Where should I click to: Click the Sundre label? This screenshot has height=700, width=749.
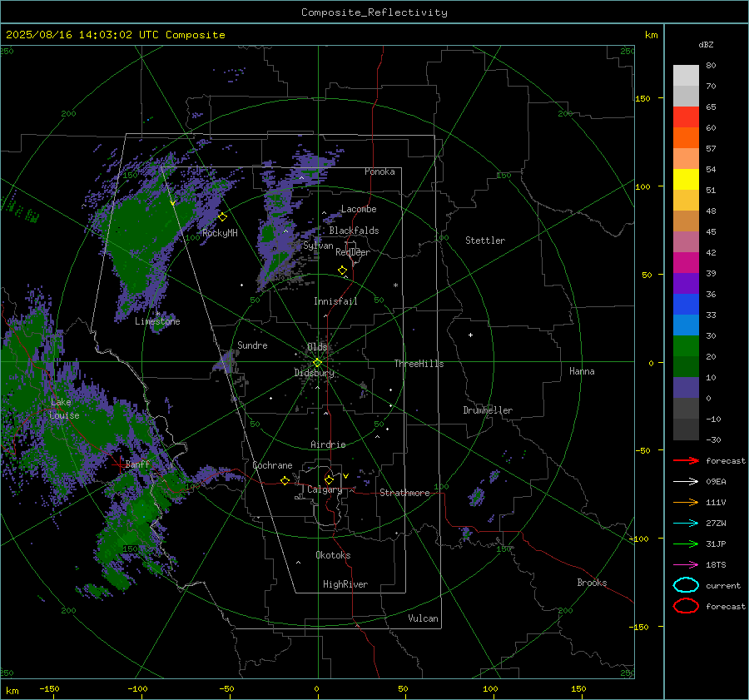[252, 345]
